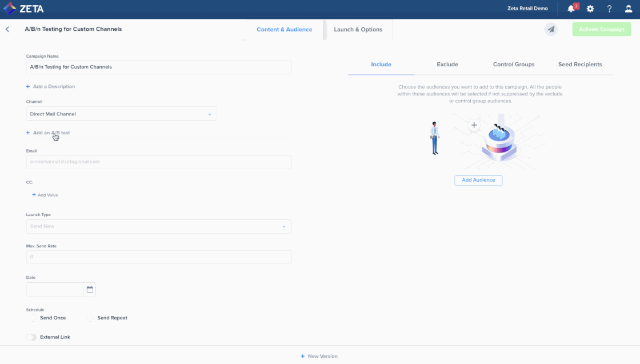Expand the Channel dropdown
The height and width of the screenshot is (364, 640).
pyautogui.click(x=121, y=114)
